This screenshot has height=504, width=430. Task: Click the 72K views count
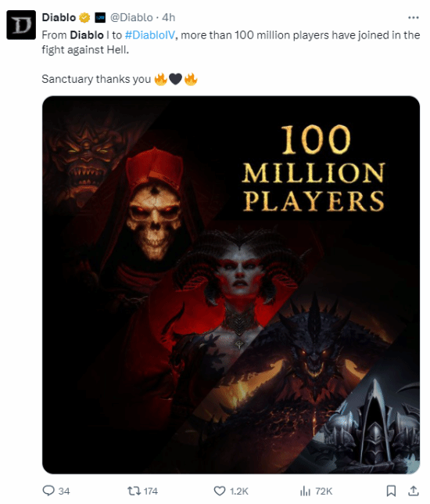(x=324, y=491)
